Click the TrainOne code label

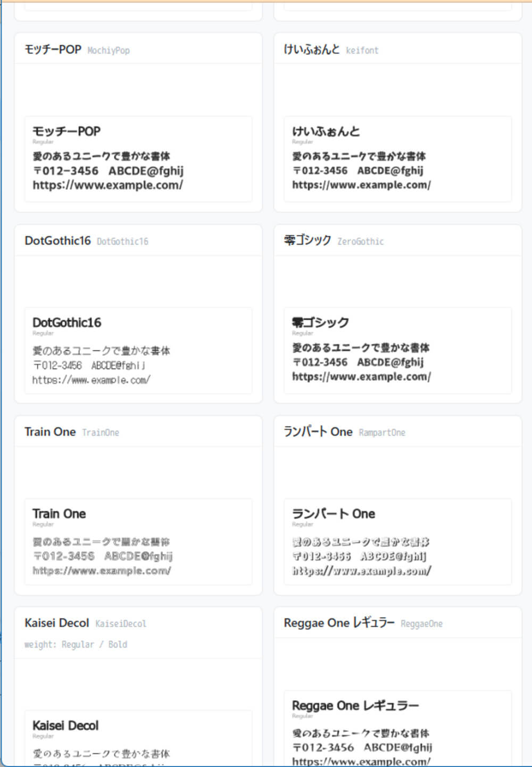(x=101, y=432)
